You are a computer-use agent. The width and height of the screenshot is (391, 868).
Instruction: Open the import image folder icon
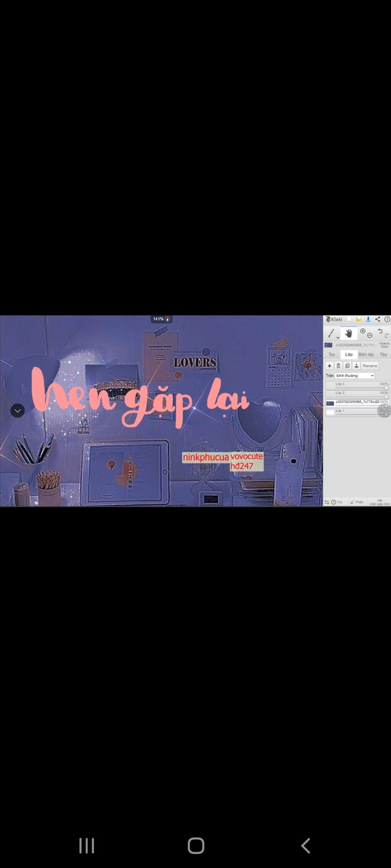coord(359,320)
